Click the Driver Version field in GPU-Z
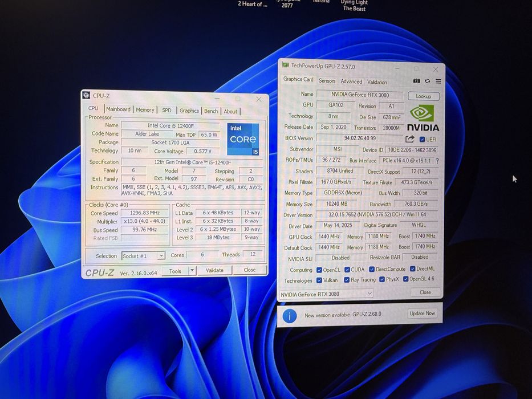This screenshot has width=532, height=399. 377,214
